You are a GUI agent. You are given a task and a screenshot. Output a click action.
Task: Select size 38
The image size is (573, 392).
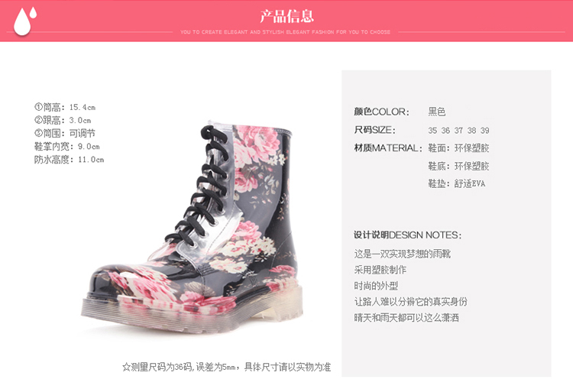(472, 131)
